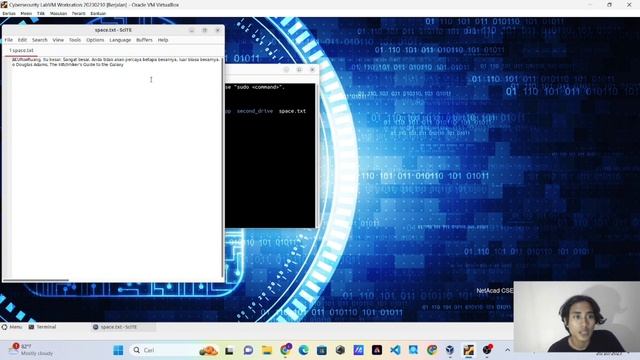The height and width of the screenshot is (360, 640).
Task: Open the VirtualBox Bantuan menu
Action: coord(98,13)
